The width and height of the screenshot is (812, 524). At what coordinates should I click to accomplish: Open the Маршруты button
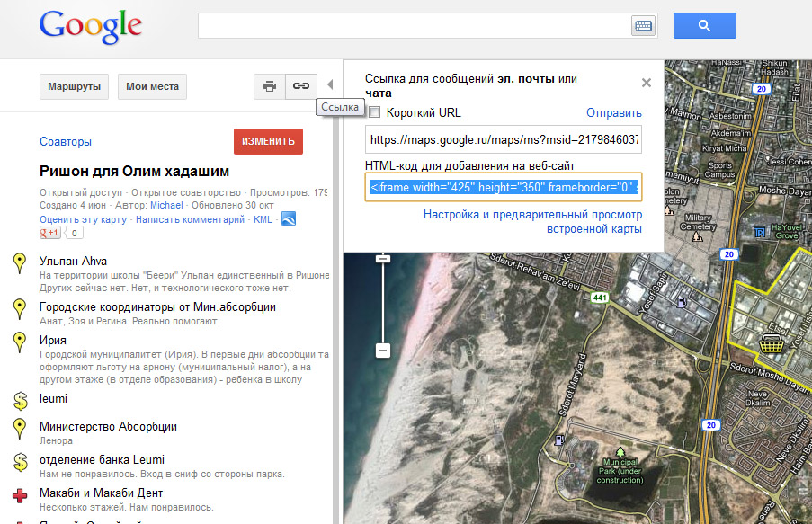[74, 86]
